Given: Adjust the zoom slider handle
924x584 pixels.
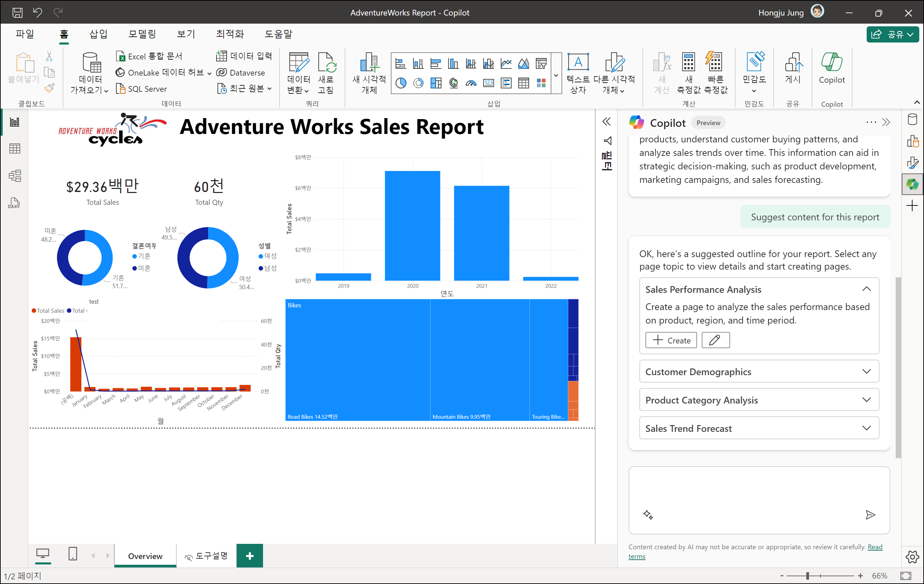Looking at the screenshot, I should [807, 576].
